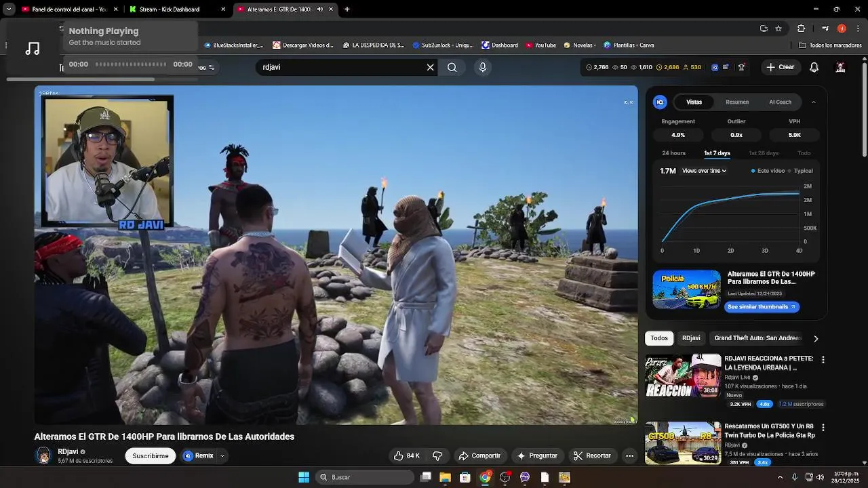Click the media popup progress bar
This screenshot has height=488, width=868.
coord(131,64)
